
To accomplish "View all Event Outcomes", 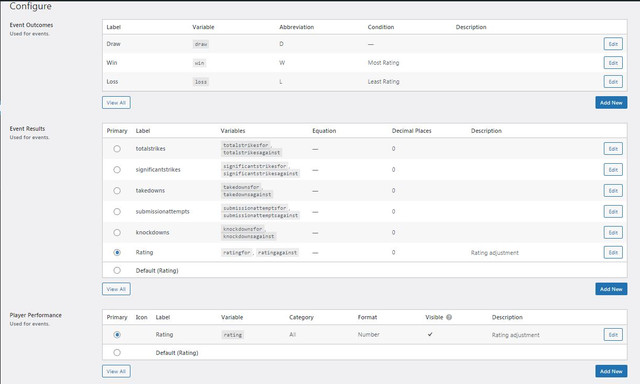I will click(116, 103).
